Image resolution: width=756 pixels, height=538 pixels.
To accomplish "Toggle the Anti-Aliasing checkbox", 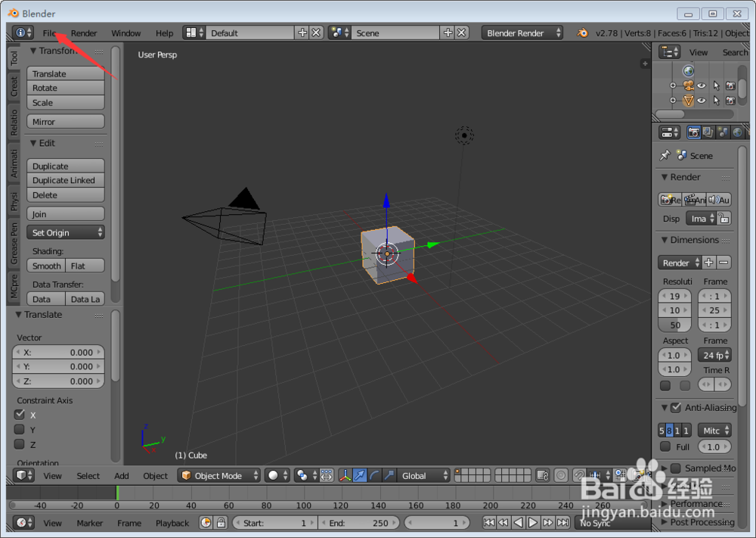I will click(x=676, y=407).
